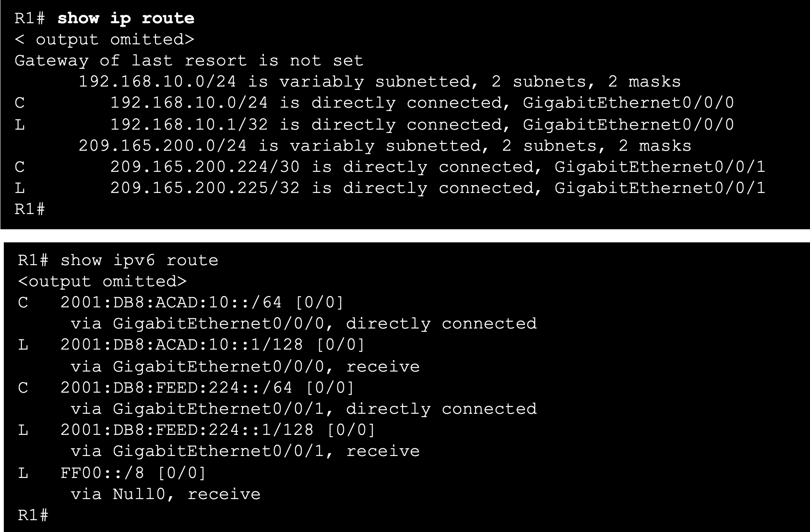Click the R1# prompt ending the IPv4 output

pyautogui.click(x=30, y=209)
